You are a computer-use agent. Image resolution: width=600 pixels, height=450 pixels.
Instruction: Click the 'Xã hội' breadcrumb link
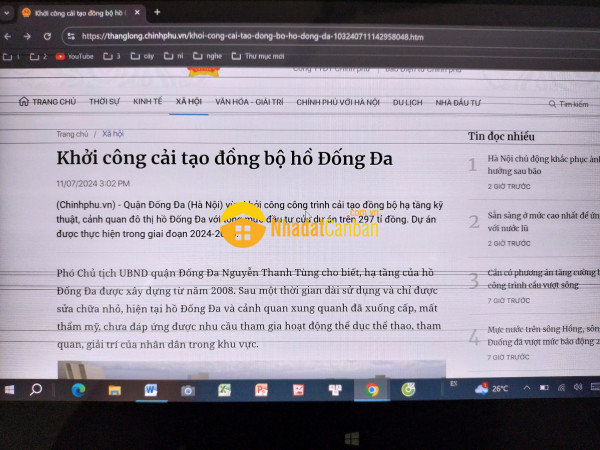point(112,133)
